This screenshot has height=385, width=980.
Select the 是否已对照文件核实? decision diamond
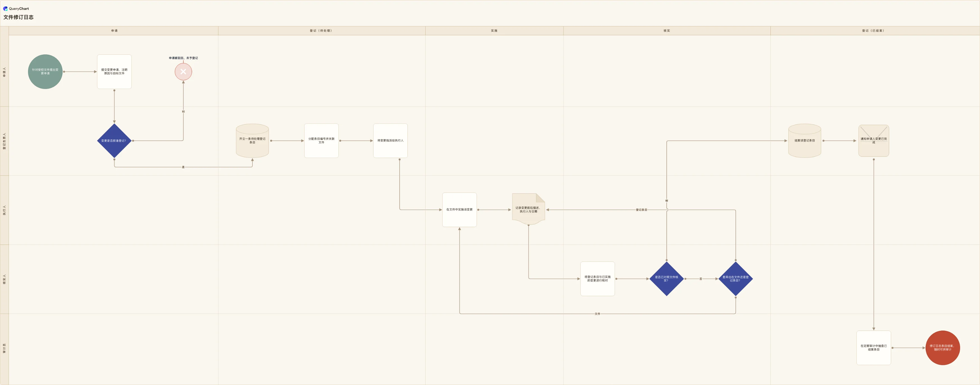tap(666, 279)
